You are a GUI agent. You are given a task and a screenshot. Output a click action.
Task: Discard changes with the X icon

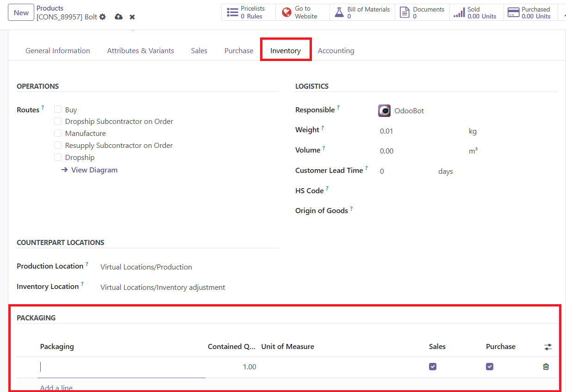[x=132, y=17]
